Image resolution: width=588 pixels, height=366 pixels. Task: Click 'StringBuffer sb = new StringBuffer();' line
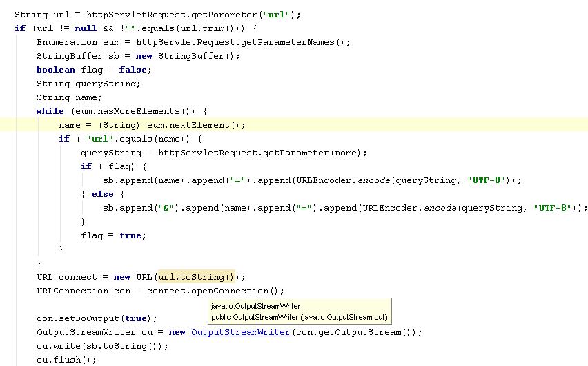(x=138, y=56)
